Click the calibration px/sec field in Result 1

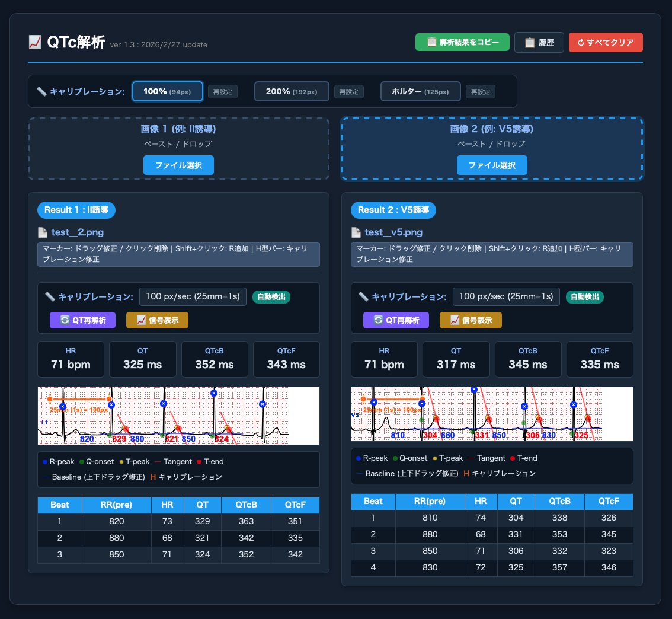(193, 297)
